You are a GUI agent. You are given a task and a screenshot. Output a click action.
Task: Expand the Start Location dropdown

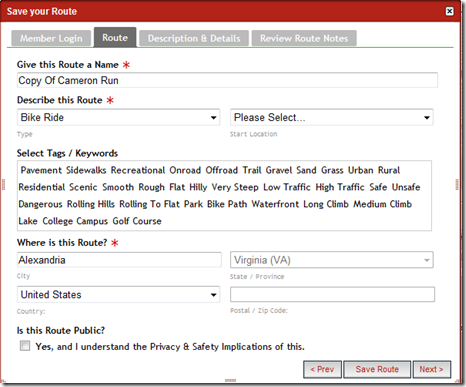(332, 117)
